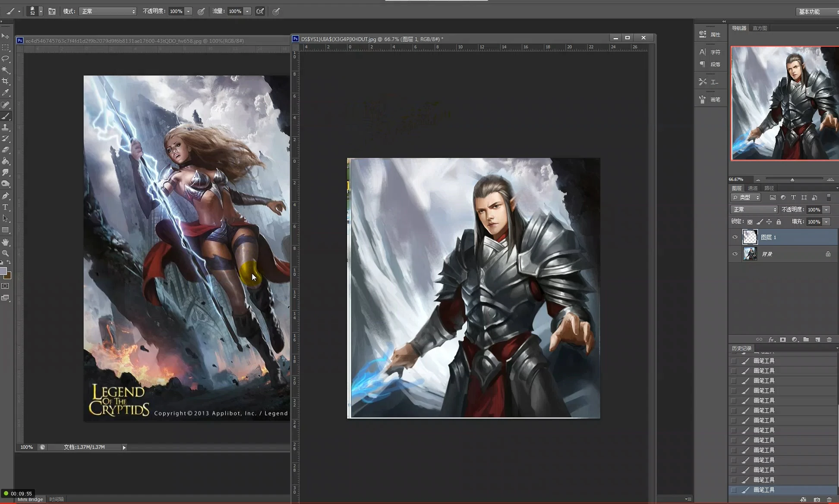Swap foreground and background colors

pos(9,262)
